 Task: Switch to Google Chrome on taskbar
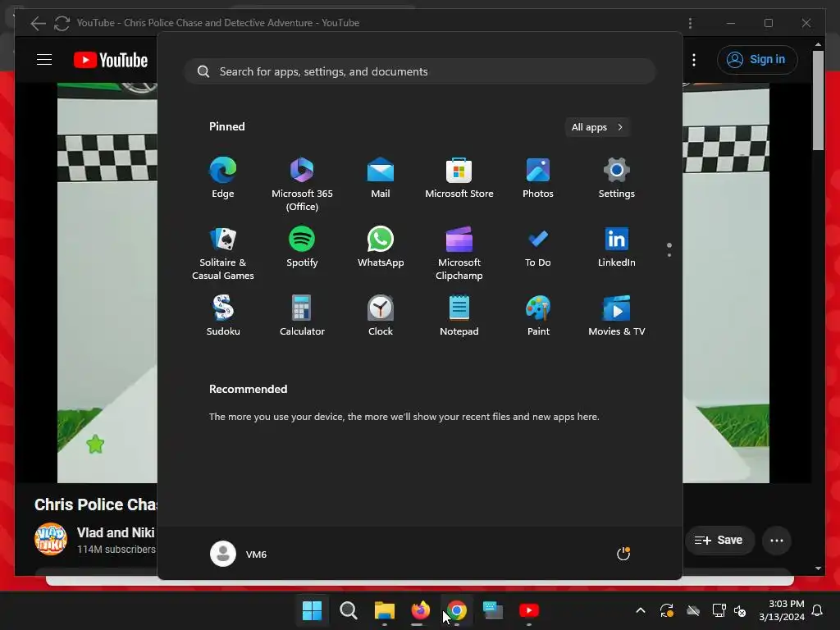(x=456, y=610)
